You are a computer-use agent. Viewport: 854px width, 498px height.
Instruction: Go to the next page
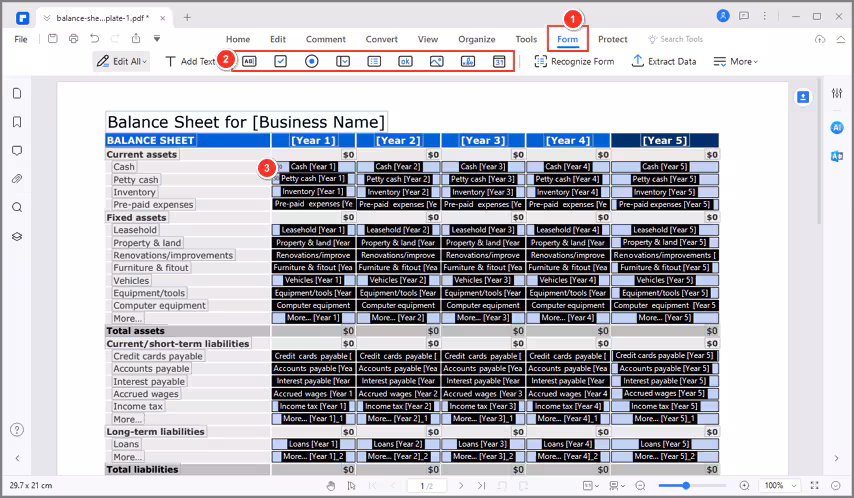(461, 485)
